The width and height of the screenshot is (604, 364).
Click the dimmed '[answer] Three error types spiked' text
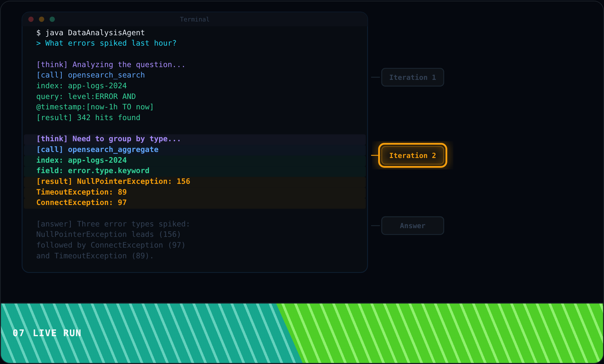[x=113, y=224]
